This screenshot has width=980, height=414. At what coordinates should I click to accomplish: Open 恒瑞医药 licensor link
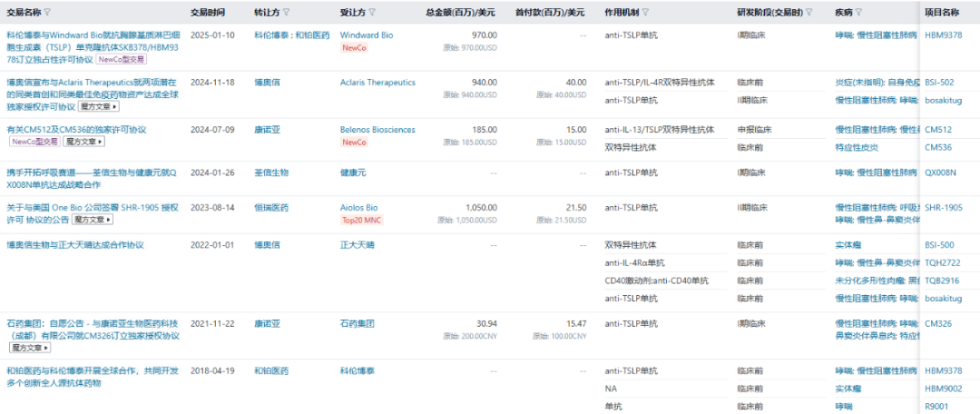point(272,207)
